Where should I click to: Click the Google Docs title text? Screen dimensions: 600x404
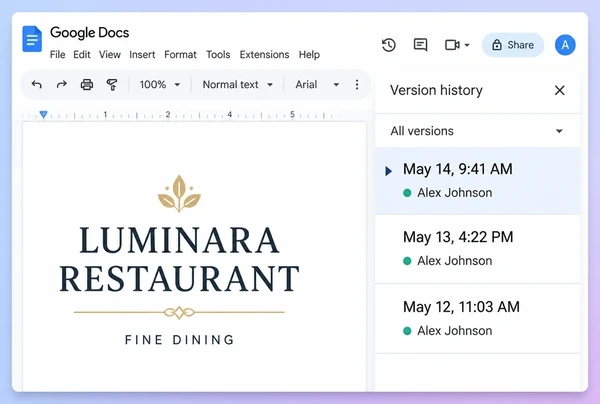pos(90,33)
